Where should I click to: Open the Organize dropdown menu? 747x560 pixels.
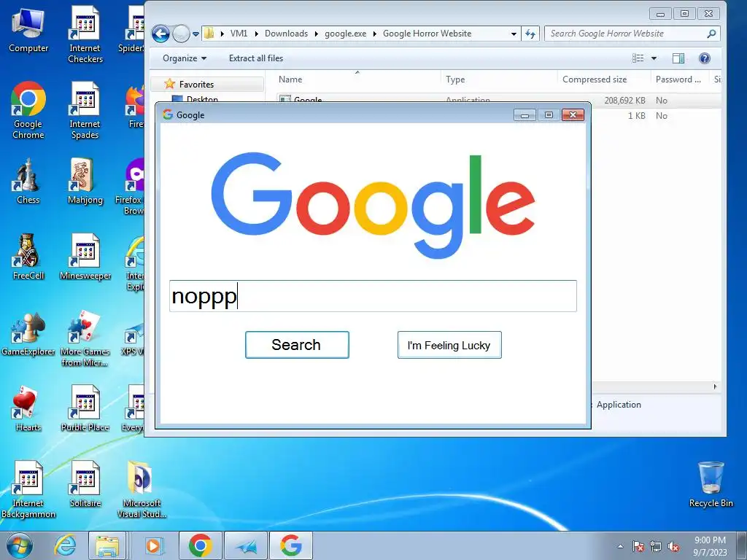[185, 58]
